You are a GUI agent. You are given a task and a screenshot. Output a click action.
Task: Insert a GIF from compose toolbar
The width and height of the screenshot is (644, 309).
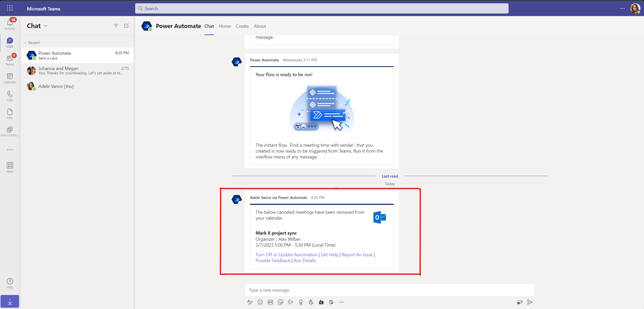point(270,302)
